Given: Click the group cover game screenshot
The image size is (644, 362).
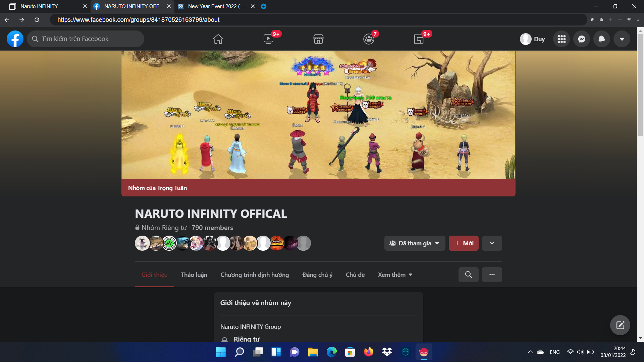Looking at the screenshot, I should click(x=318, y=115).
